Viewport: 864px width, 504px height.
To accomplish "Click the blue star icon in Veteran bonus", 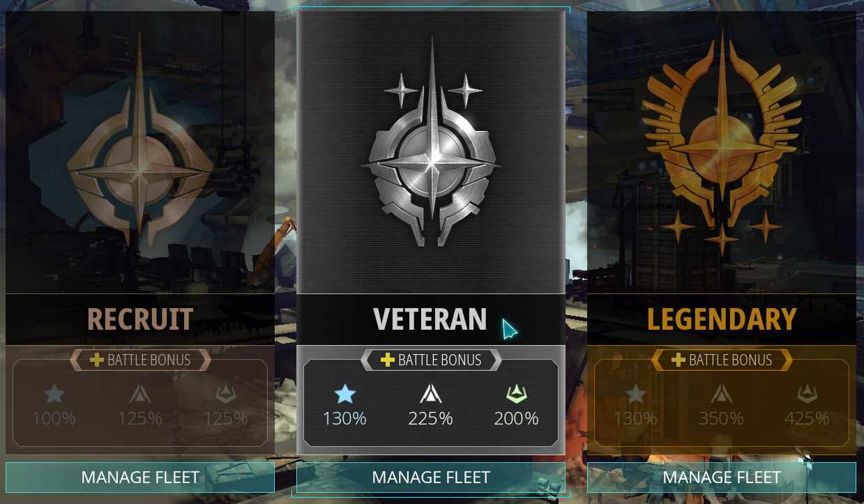I will click(344, 395).
